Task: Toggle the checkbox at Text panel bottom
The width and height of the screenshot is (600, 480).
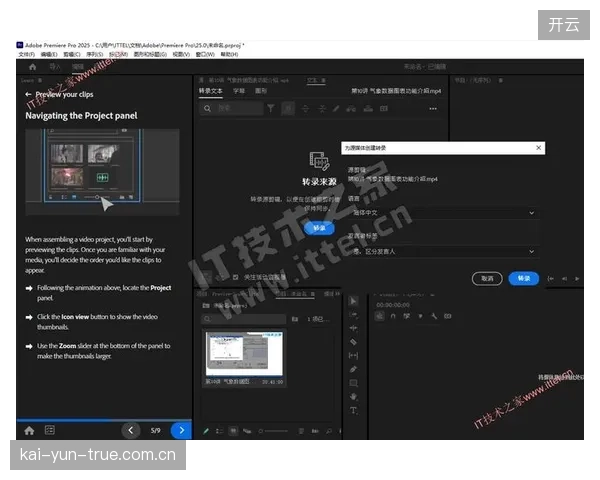Action: 235,277
